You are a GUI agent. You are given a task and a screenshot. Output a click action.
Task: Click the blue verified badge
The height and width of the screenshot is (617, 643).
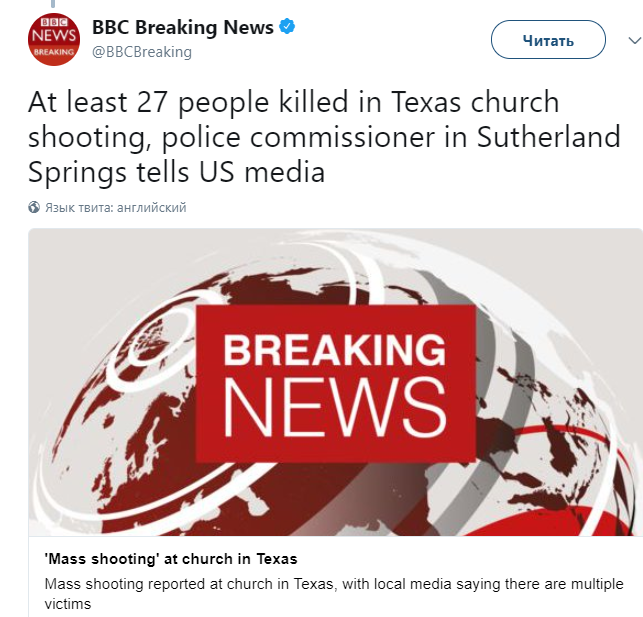(x=288, y=28)
